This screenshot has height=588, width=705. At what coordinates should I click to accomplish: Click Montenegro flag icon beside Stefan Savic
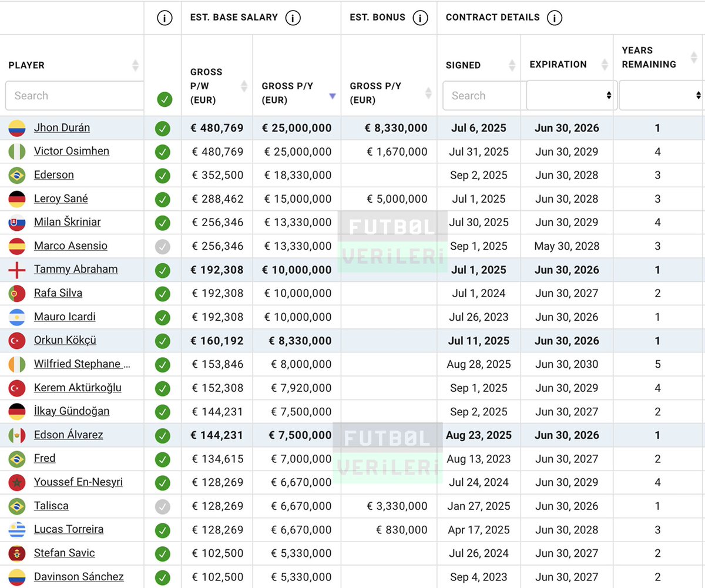[17, 553]
